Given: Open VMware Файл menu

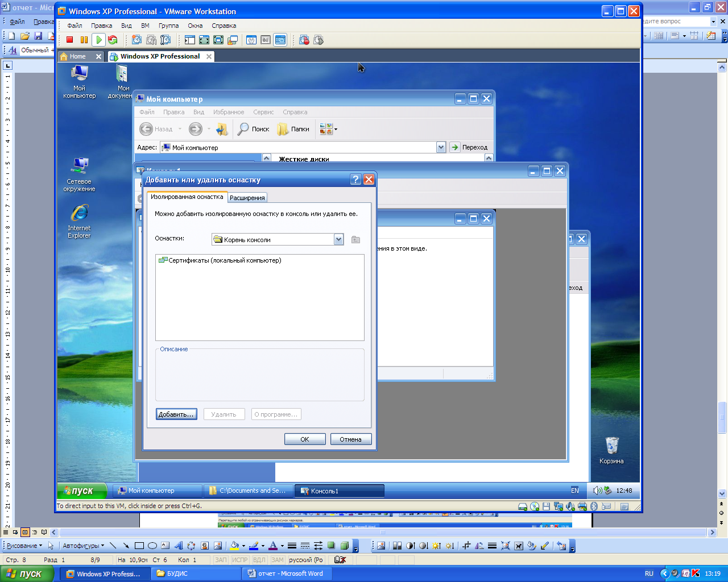Looking at the screenshot, I should click(75, 26).
